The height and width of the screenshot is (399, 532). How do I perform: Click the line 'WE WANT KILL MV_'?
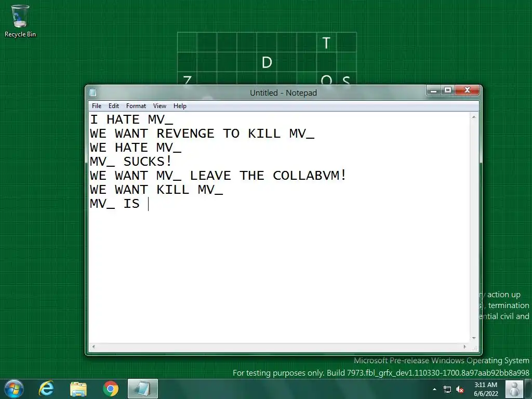point(156,189)
